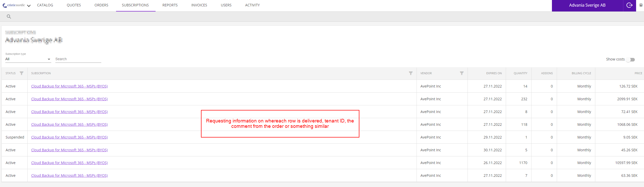The height and width of the screenshot is (187, 644).
Task: Open the Suspended Cloud Backup subscription link
Action: point(69,137)
